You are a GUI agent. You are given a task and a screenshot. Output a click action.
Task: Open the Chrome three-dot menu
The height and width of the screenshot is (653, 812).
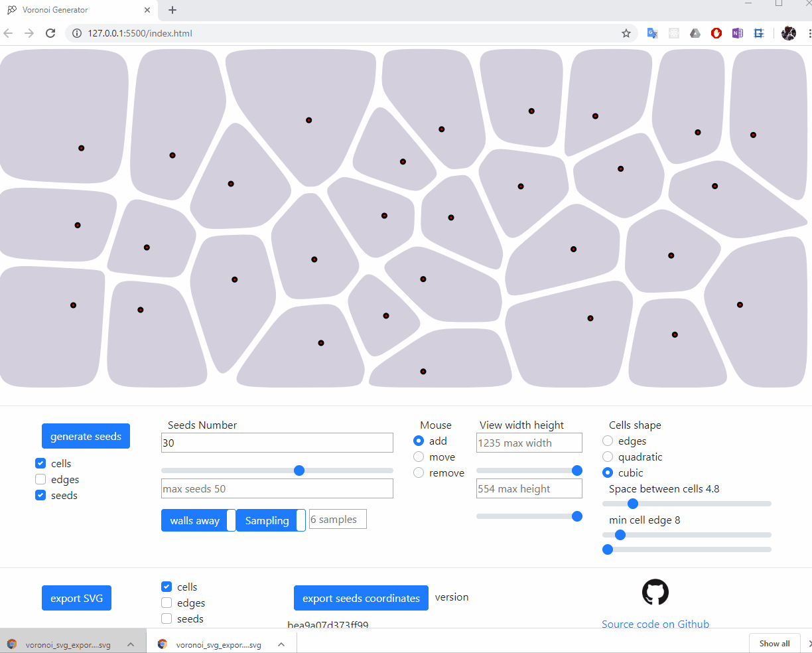(808, 33)
